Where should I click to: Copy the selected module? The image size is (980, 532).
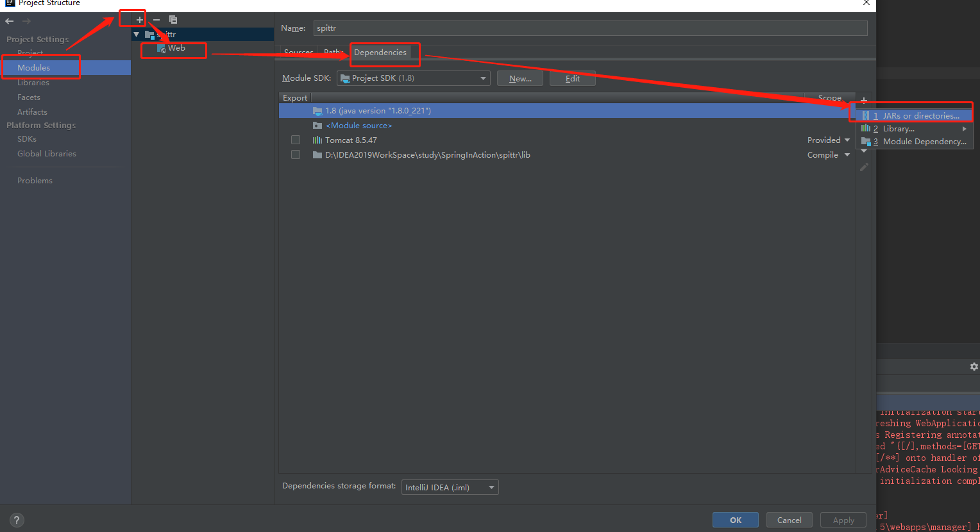173,20
